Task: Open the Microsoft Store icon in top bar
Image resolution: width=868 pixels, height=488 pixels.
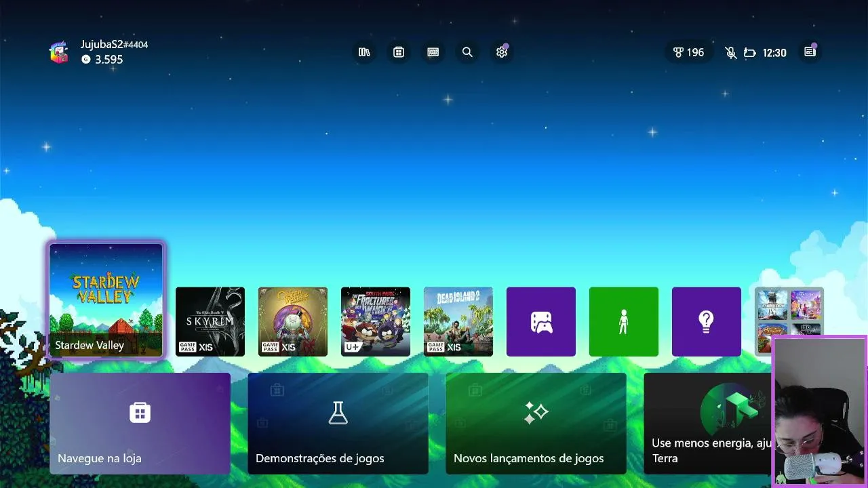Action: (399, 52)
